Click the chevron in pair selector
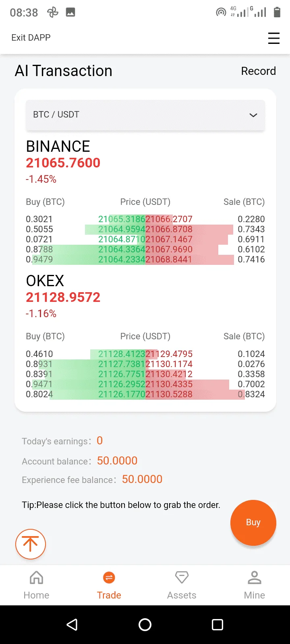290x644 pixels. click(x=253, y=115)
